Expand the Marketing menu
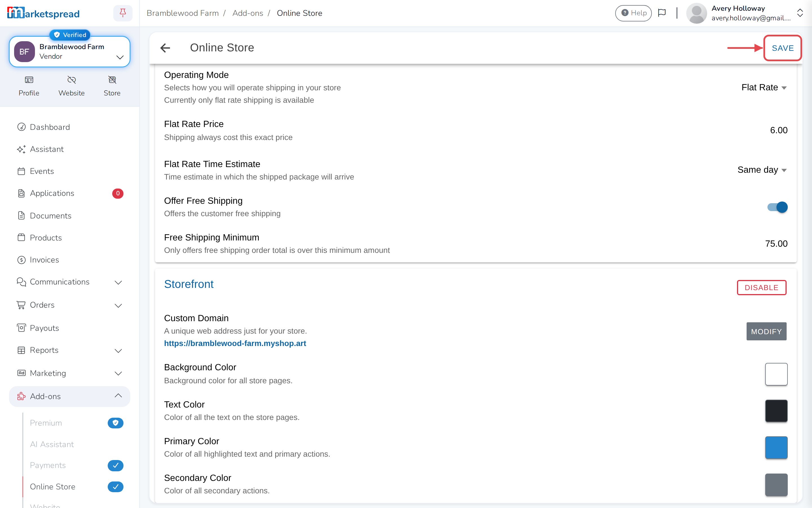812x508 pixels. (x=69, y=373)
